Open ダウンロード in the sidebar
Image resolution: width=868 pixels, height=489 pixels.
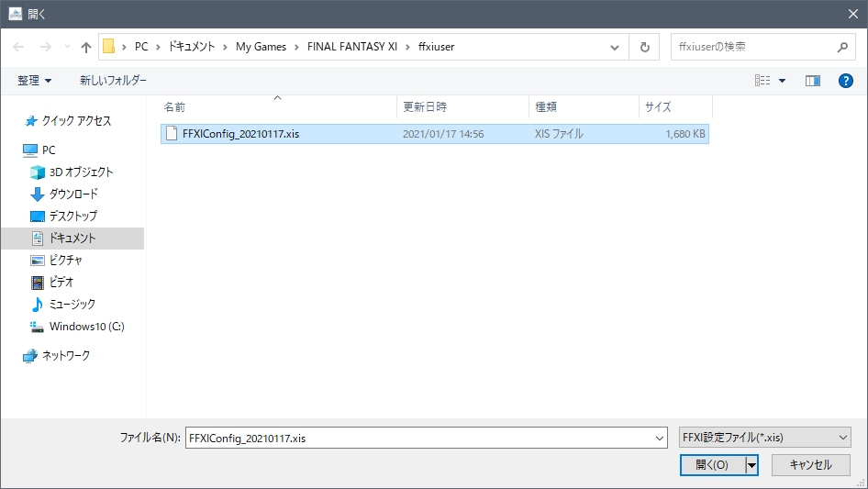coord(73,194)
